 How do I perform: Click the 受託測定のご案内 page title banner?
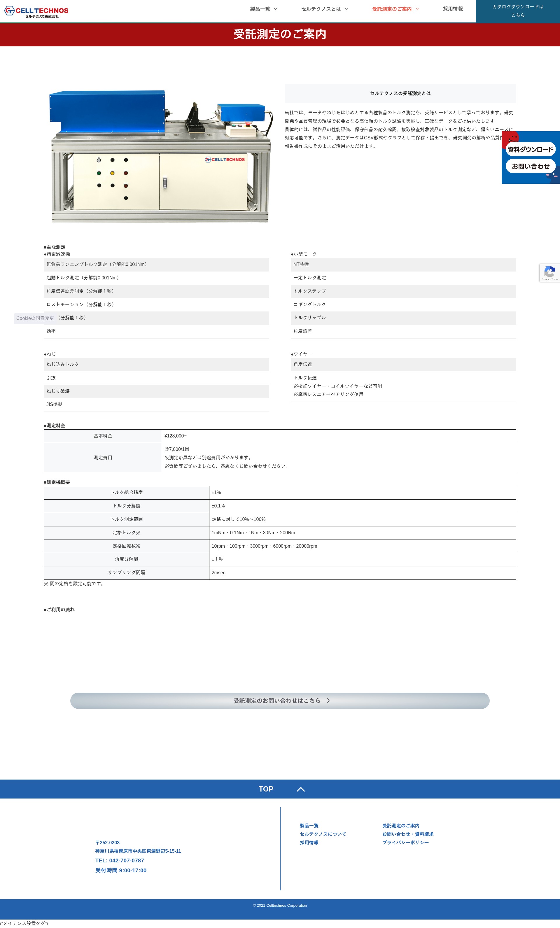click(280, 34)
